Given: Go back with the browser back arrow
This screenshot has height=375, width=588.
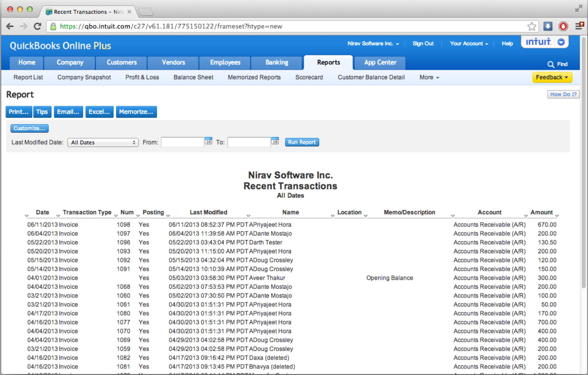Looking at the screenshot, I should [10, 26].
